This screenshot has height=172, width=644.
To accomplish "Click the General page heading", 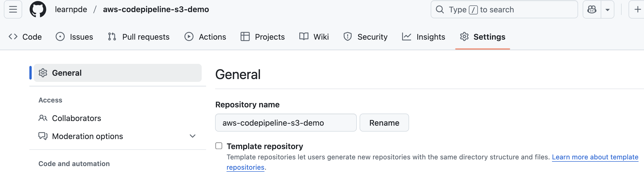I will click(238, 74).
